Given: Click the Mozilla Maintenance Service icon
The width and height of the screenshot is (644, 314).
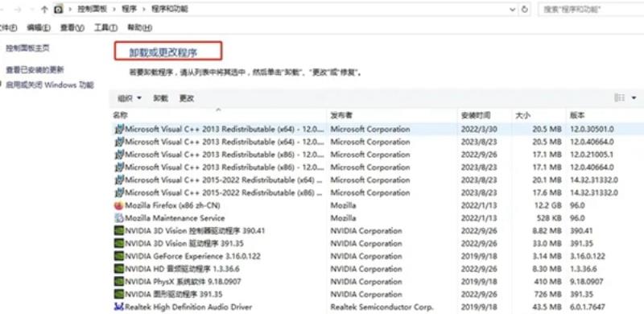Looking at the screenshot, I should click(119, 218).
